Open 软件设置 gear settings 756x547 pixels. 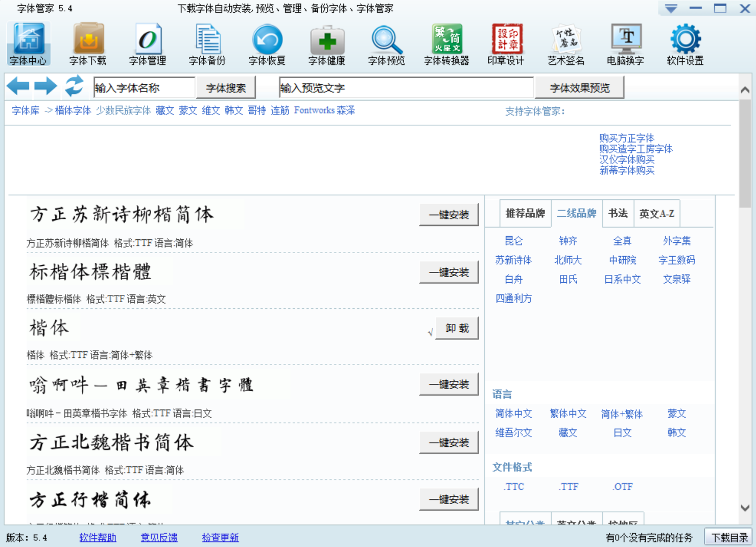click(x=685, y=44)
